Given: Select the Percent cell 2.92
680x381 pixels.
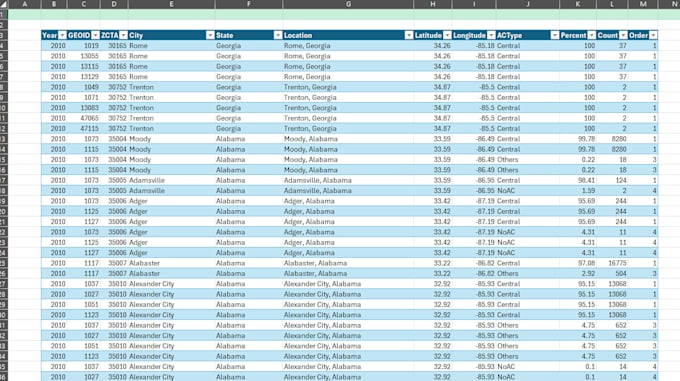Looking at the screenshot, I should point(578,274).
